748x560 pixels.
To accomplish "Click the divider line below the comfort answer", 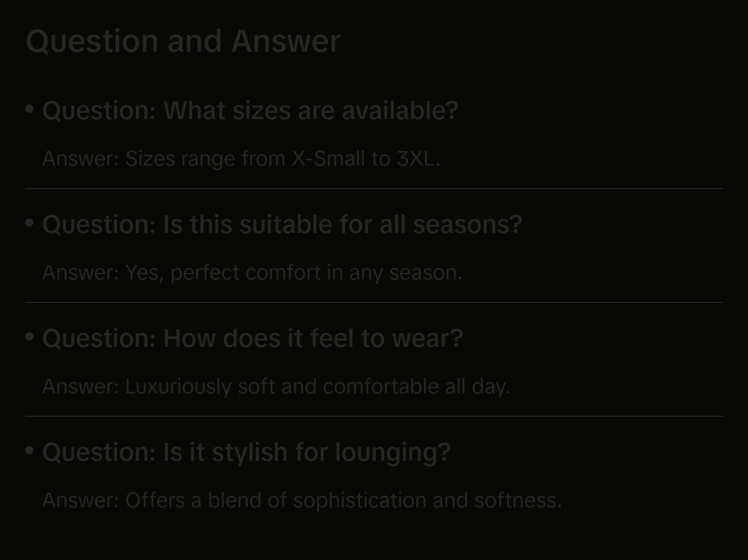I will pyautogui.click(x=374, y=416).
